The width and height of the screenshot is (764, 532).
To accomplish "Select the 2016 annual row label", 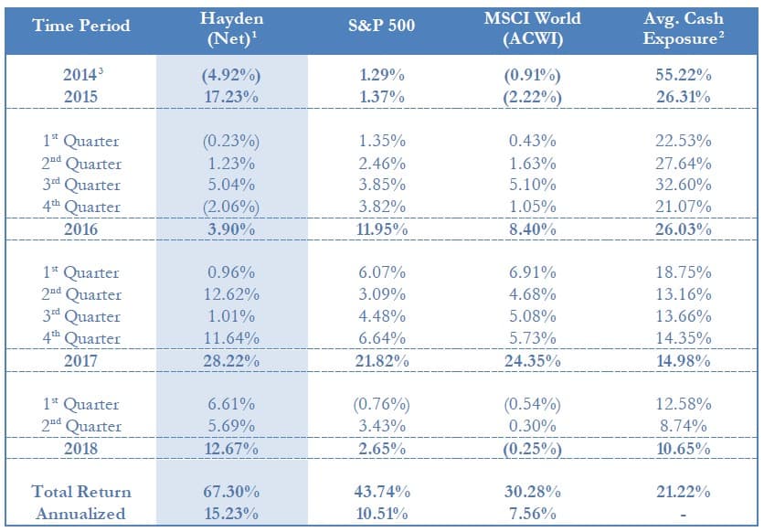I will coord(80,229).
